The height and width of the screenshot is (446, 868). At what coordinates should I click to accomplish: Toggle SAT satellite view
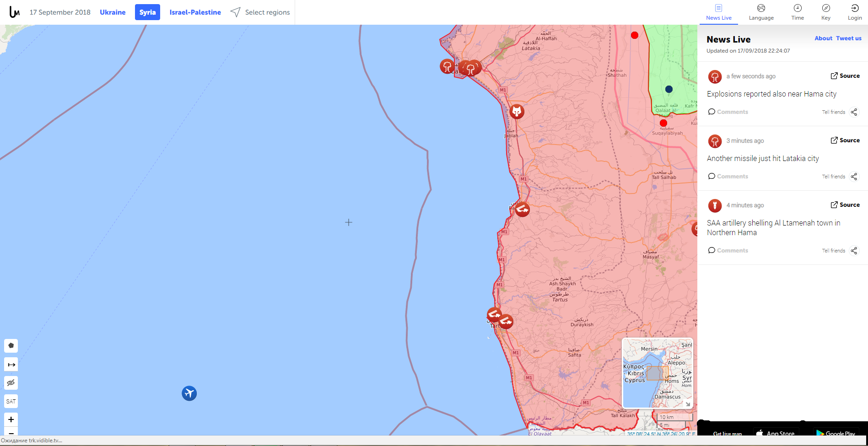(x=11, y=401)
